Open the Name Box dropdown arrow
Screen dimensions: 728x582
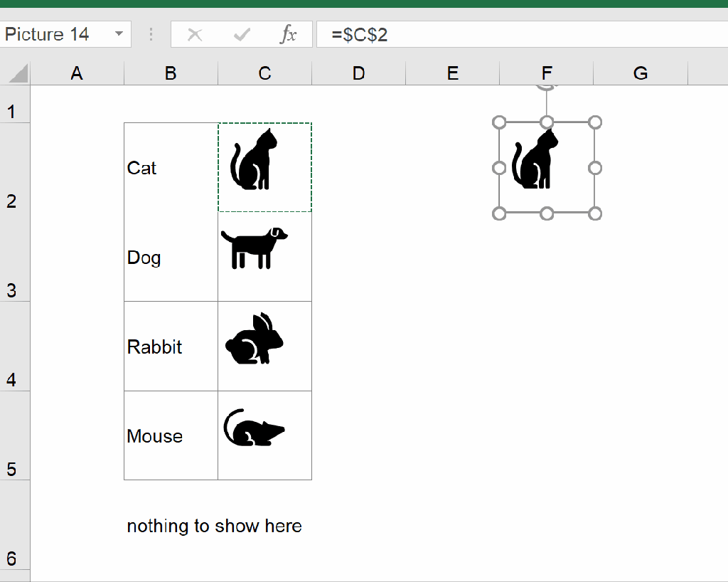(x=119, y=33)
